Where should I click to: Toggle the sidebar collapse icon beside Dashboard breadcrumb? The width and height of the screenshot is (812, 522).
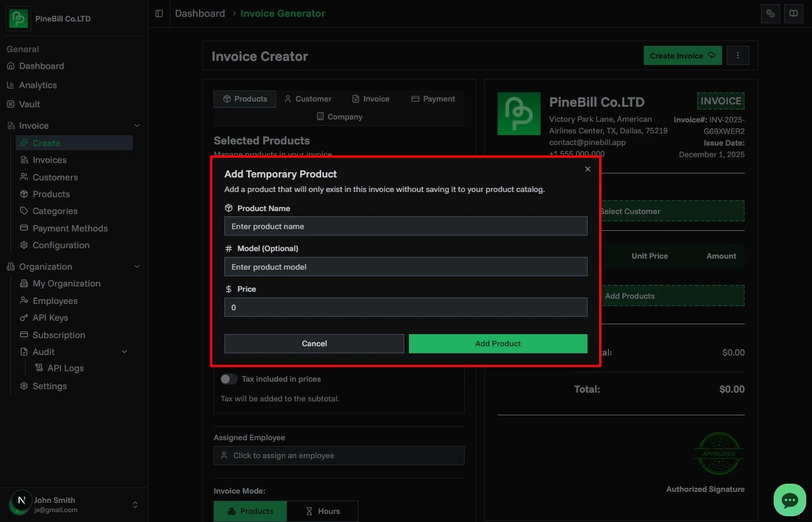pyautogui.click(x=159, y=13)
